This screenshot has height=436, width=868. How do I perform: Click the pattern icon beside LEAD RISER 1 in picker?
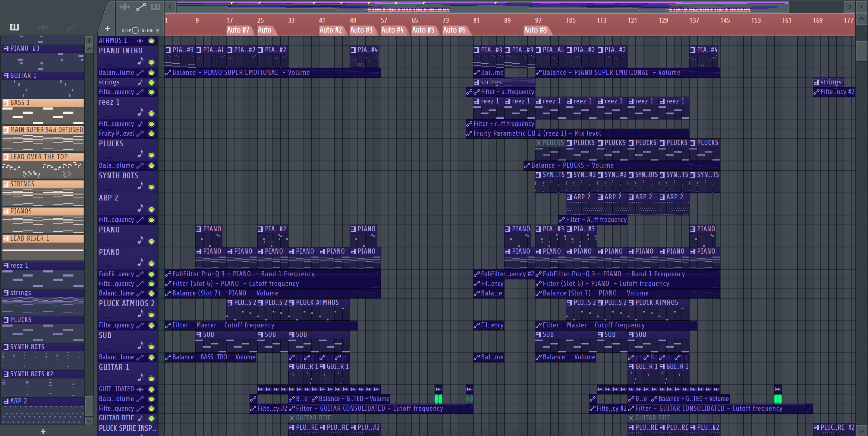(x=6, y=239)
